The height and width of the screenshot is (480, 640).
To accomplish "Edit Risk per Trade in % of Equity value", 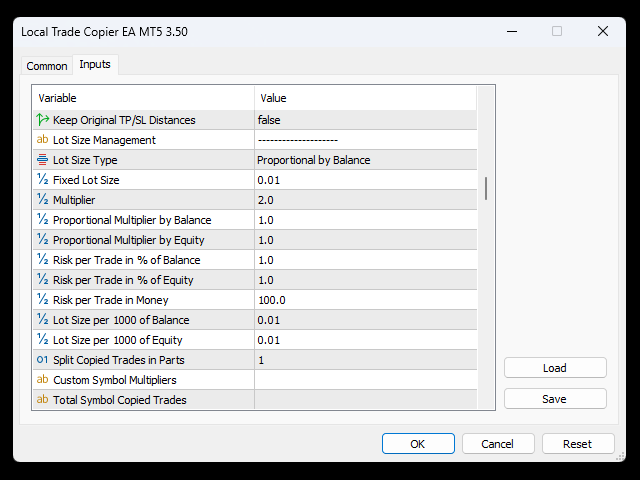I will pyautogui.click(x=366, y=280).
